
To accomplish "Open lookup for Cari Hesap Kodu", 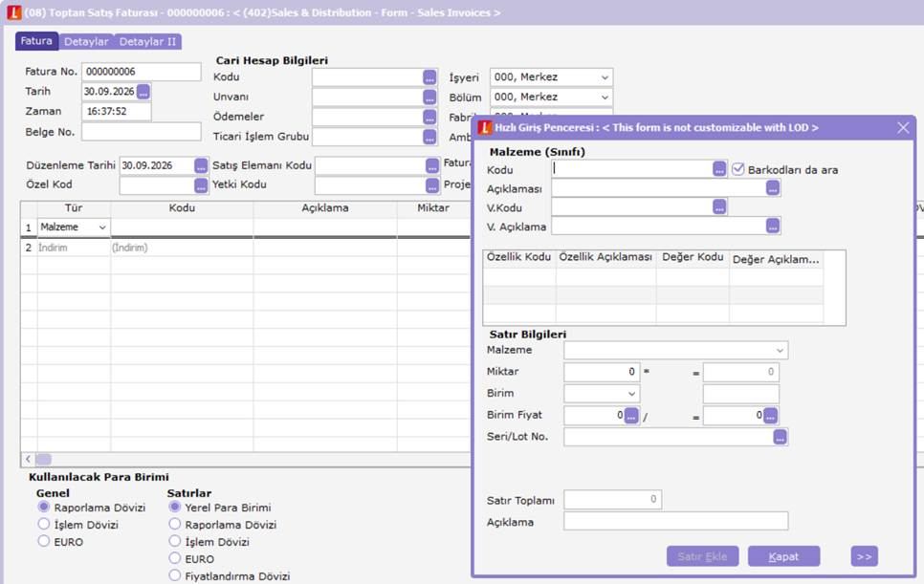I will [429, 77].
